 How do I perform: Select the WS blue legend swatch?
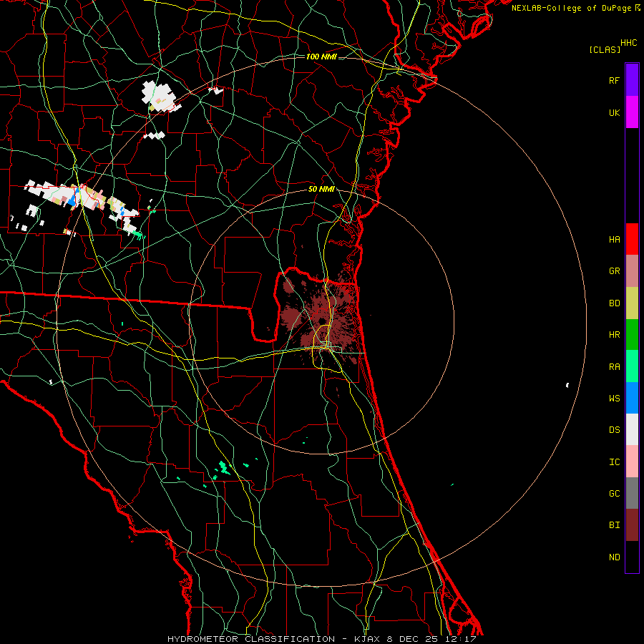pos(632,398)
